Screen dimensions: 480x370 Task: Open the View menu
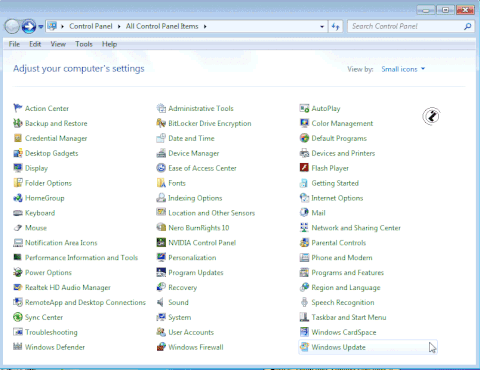click(x=58, y=44)
